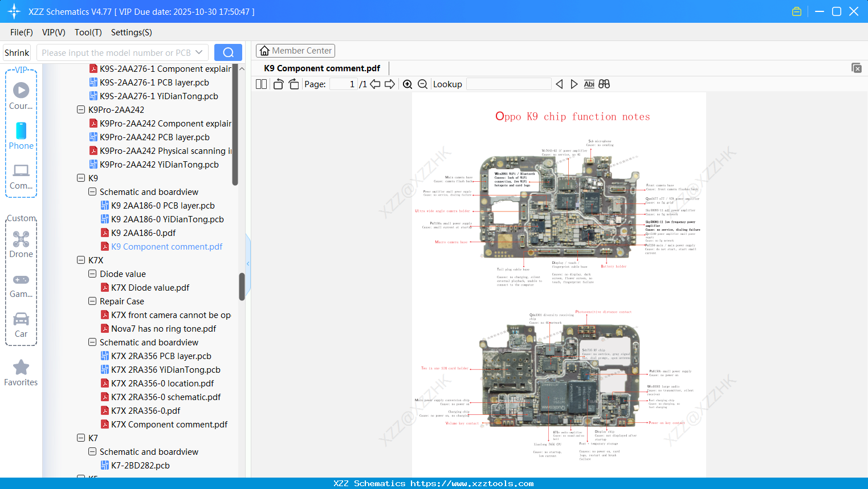
Task: Open the Computer category in the sidebar
Action: tap(21, 176)
